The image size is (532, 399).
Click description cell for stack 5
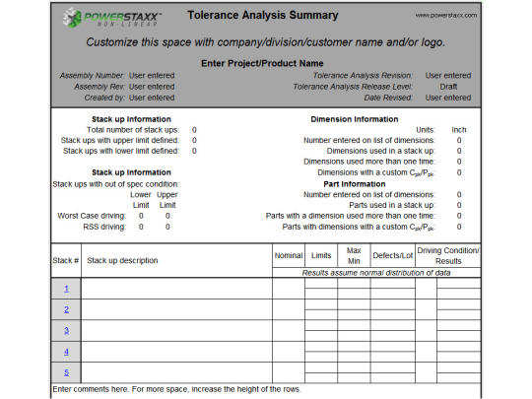[x=176, y=372]
